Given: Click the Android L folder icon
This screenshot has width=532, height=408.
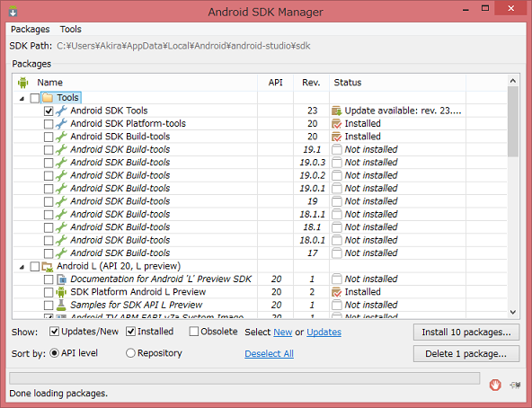Looking at the screenshot, I should pos(48,266).
